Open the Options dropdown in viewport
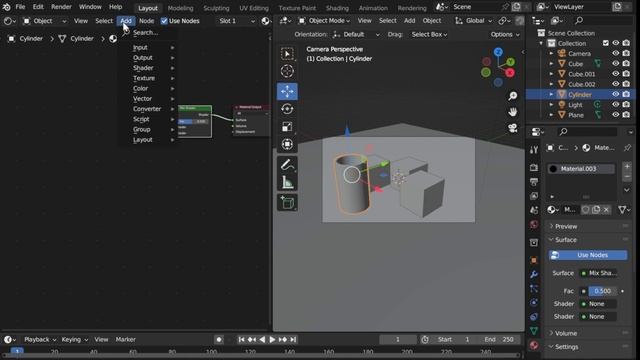Screen dimensions: 640x360 click(505, 35)
